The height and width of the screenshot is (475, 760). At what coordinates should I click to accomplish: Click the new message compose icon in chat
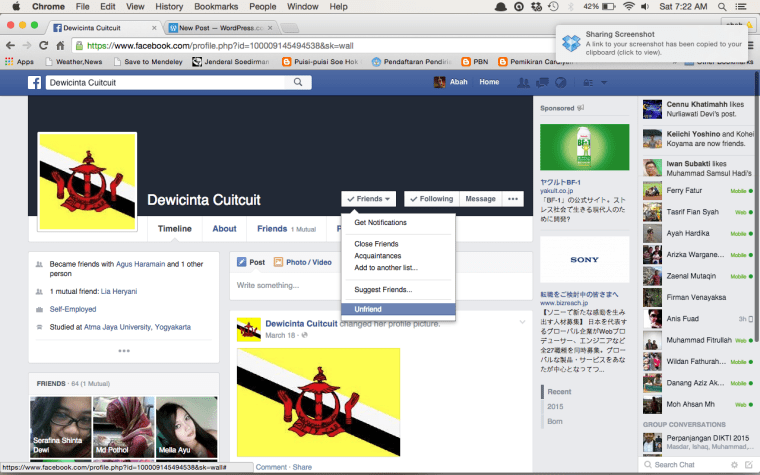coord(749,464)
